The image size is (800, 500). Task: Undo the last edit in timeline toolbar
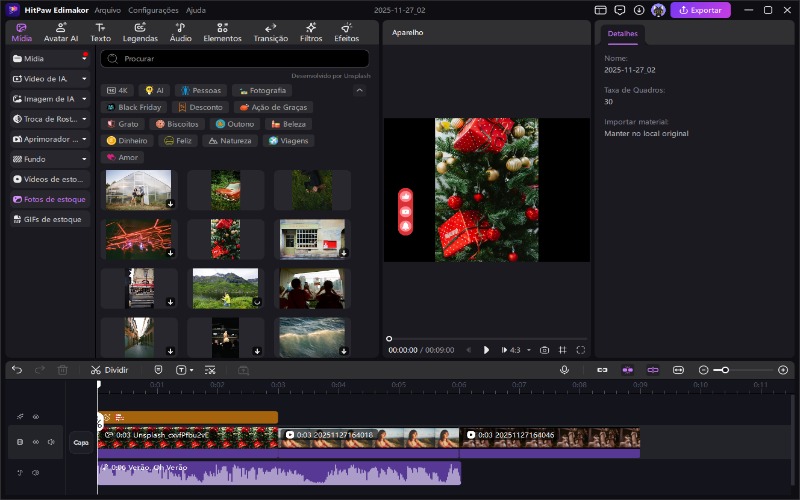[x=17, y=370]
